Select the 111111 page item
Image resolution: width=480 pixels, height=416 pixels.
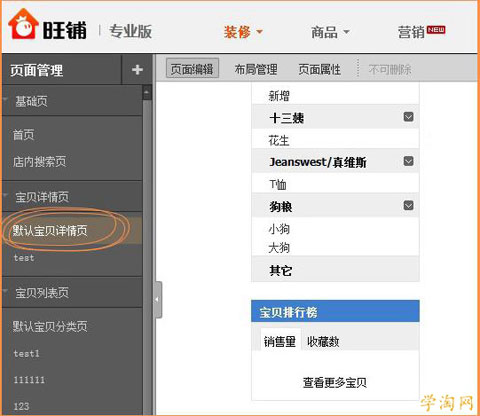pos(29,380)
